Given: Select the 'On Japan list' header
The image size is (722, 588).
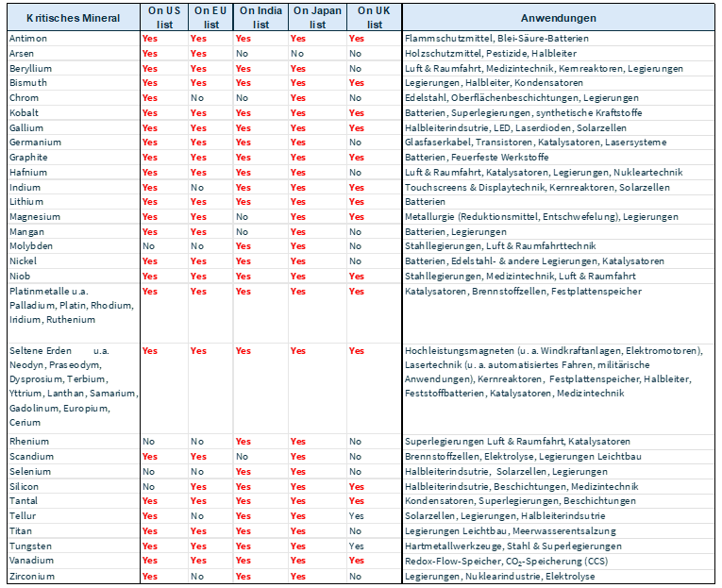Looking at the screenshot, I should pyautogui.click(x=316, y=18).
